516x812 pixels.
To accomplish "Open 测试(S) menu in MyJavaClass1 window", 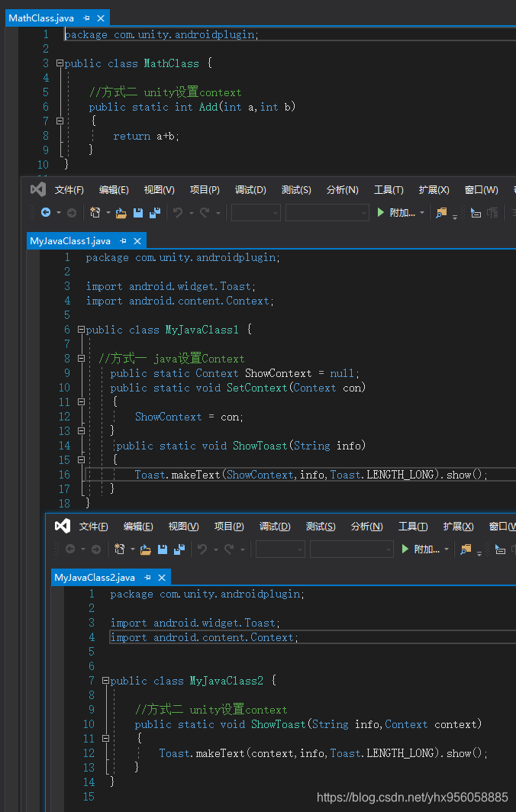I will coord(296,190).
